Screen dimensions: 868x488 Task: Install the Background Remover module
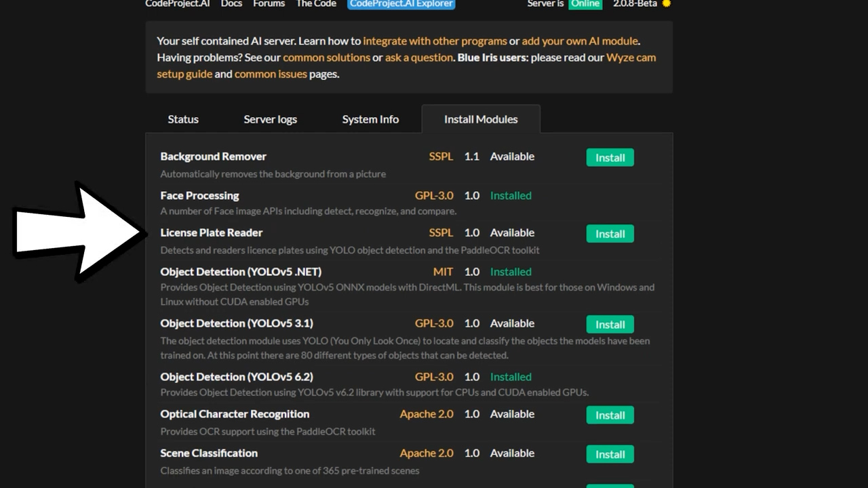[610, 157]
